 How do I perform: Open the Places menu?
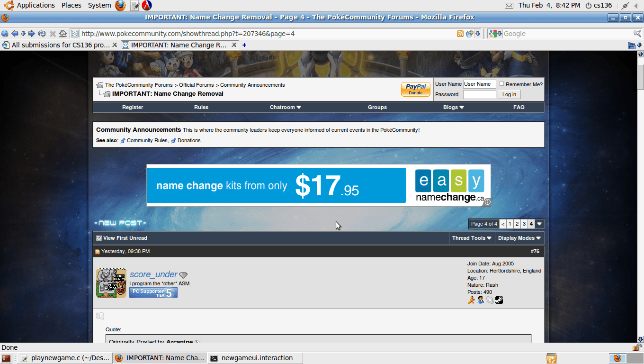[72, 5]
